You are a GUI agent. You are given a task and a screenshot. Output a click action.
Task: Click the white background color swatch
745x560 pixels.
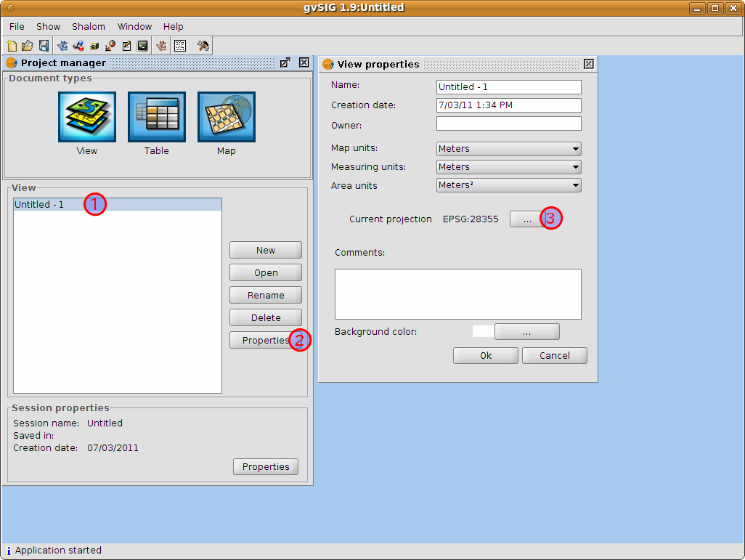coord(483,332)
